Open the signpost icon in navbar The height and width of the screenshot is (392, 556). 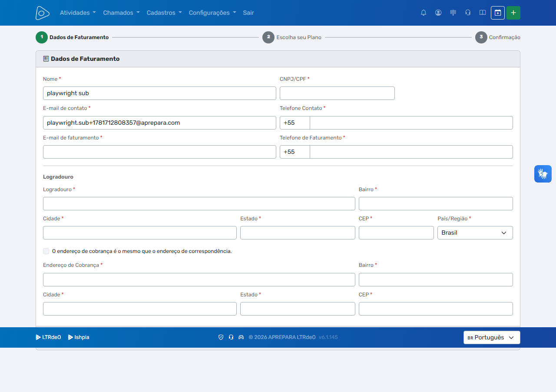tap(453, 13)
